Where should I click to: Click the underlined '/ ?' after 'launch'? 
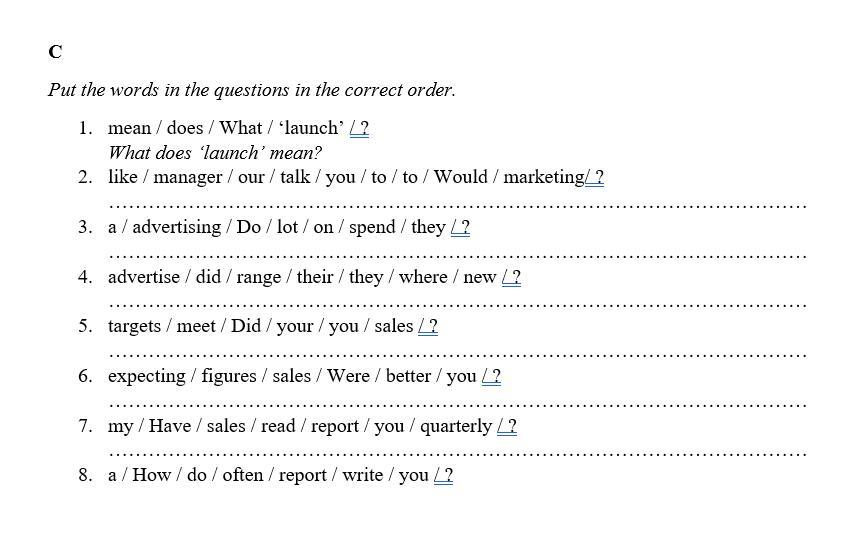[360, 128]
